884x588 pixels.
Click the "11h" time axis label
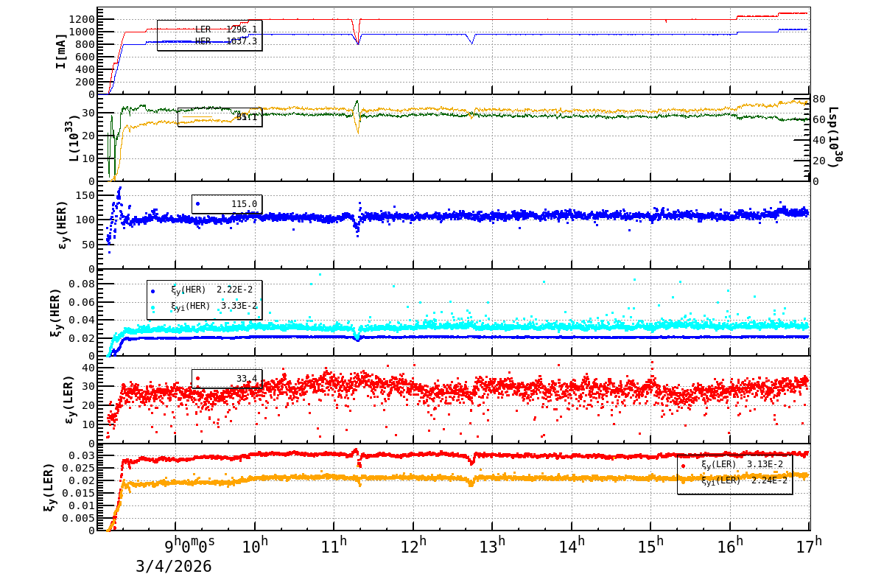point(334,545)
